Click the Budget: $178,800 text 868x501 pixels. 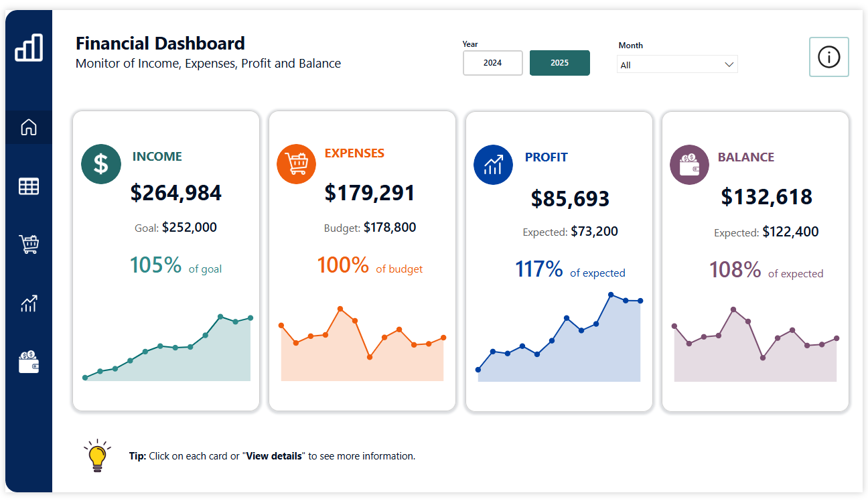[x=370, y=228]
